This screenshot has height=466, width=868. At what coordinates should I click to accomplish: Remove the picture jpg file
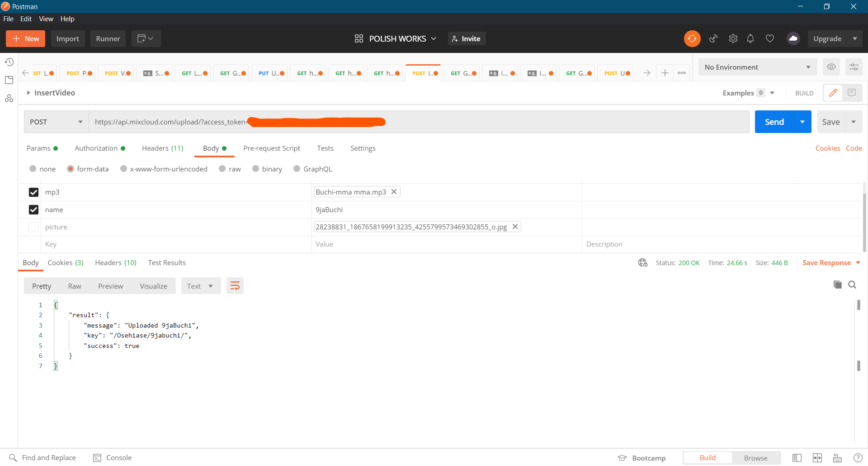[x=515, y=227]
